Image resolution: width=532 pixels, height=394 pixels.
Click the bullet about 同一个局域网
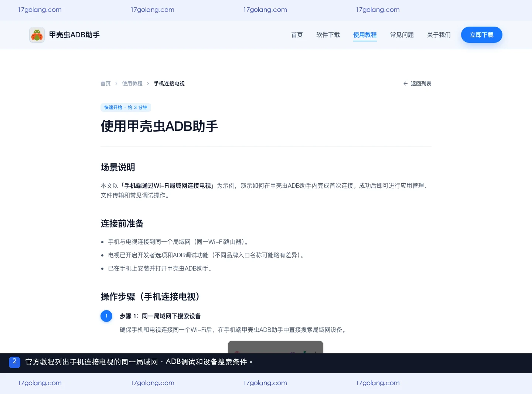click(179, 242)
